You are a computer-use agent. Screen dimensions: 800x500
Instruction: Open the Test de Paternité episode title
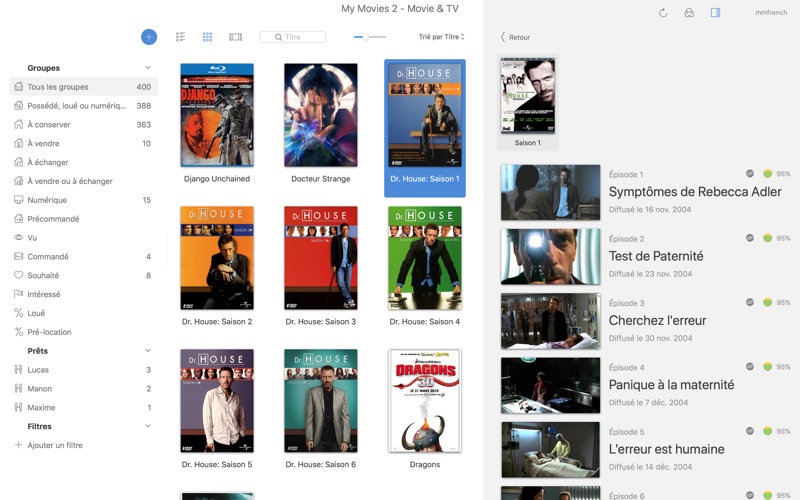pyautogui.click(x=656, y=256)
